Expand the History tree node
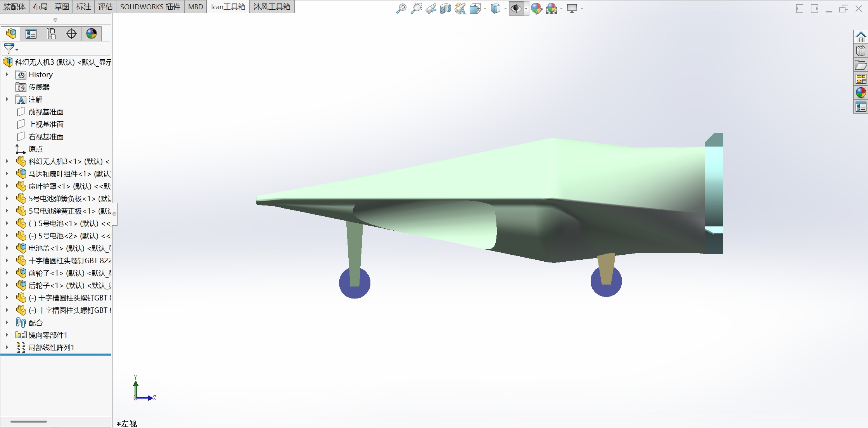 click(x=7, y=74)
